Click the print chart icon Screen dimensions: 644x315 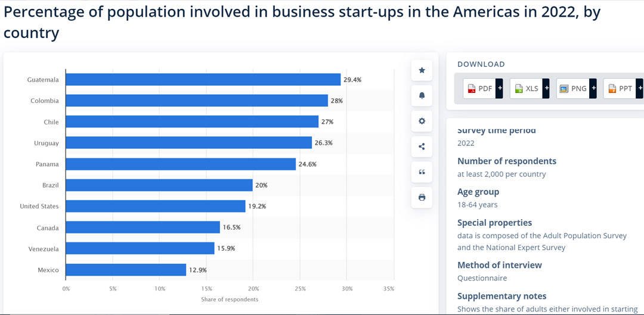pos(422,197)
